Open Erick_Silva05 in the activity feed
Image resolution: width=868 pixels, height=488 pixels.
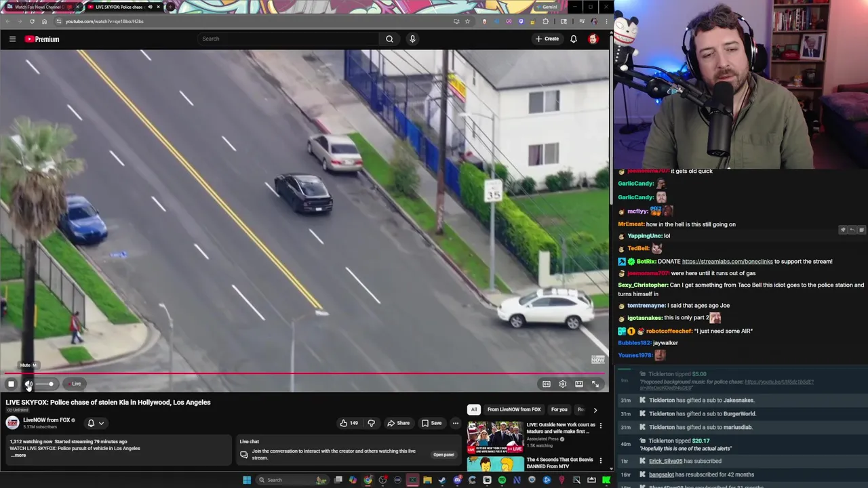[665, 461]
